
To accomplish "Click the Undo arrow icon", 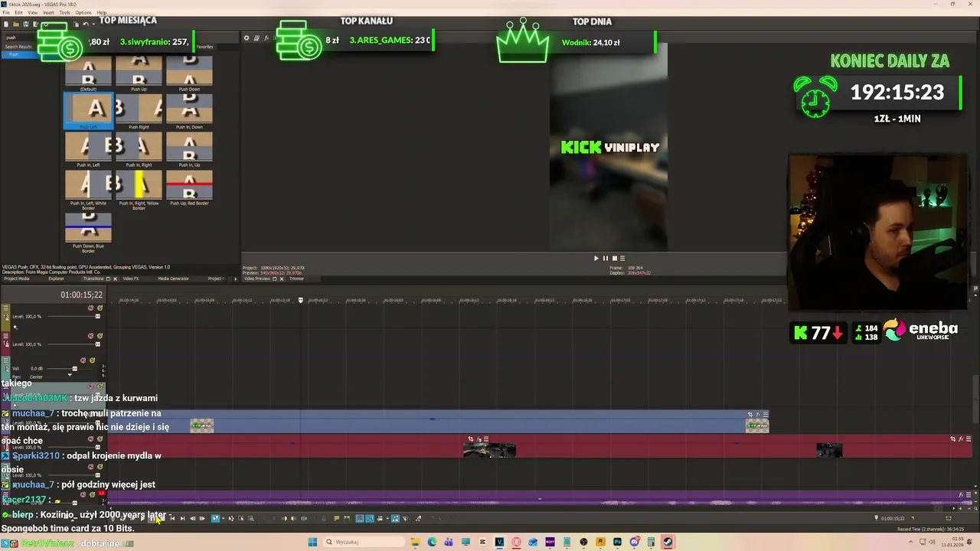I will click(86, 24).
